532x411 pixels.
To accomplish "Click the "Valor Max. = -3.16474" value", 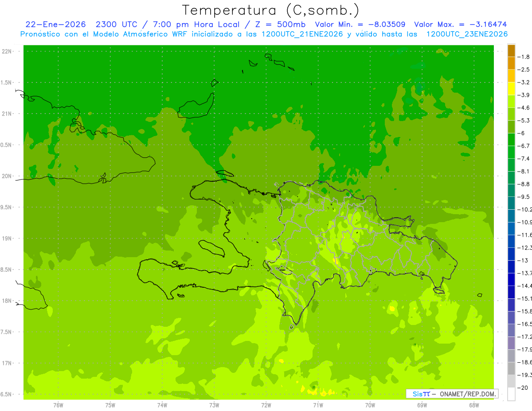I will [460, 24].
